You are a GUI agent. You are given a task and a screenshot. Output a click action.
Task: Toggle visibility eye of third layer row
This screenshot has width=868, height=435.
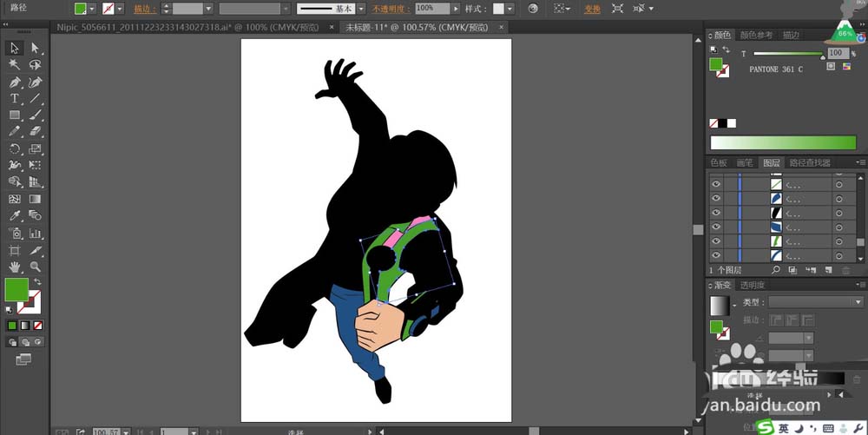(716, 213)
